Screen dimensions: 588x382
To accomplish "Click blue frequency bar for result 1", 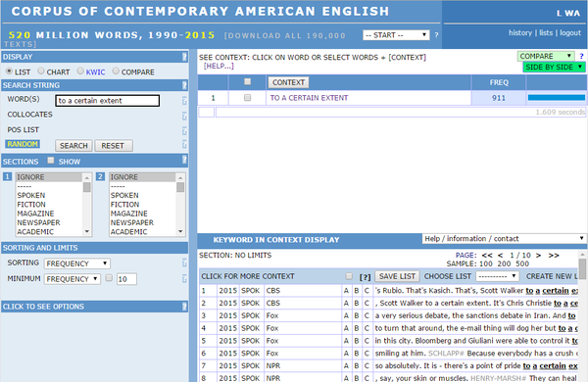I will point(557,98).
